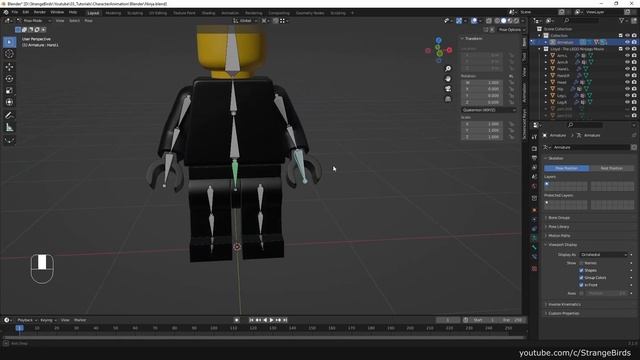
Task: Click the viewport pan hand icon
Action: (448, 78)
